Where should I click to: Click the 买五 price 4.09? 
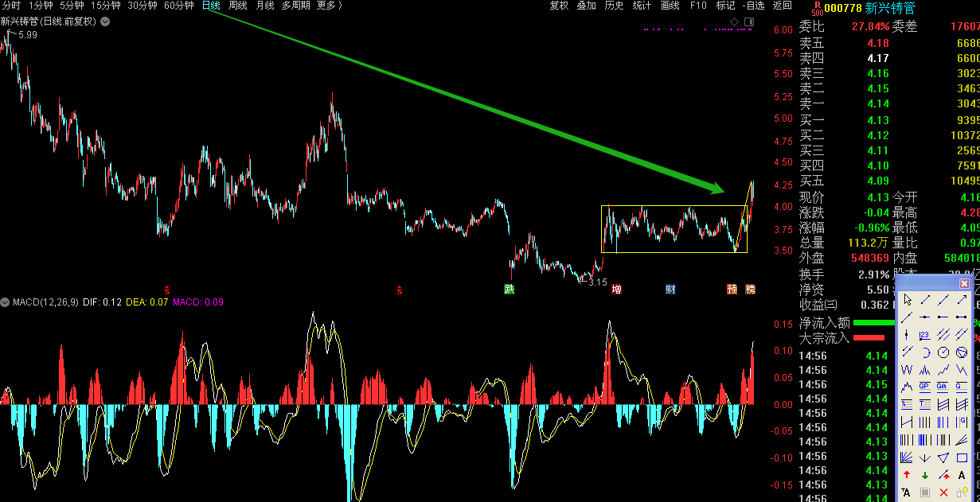[x=878, y=181]
